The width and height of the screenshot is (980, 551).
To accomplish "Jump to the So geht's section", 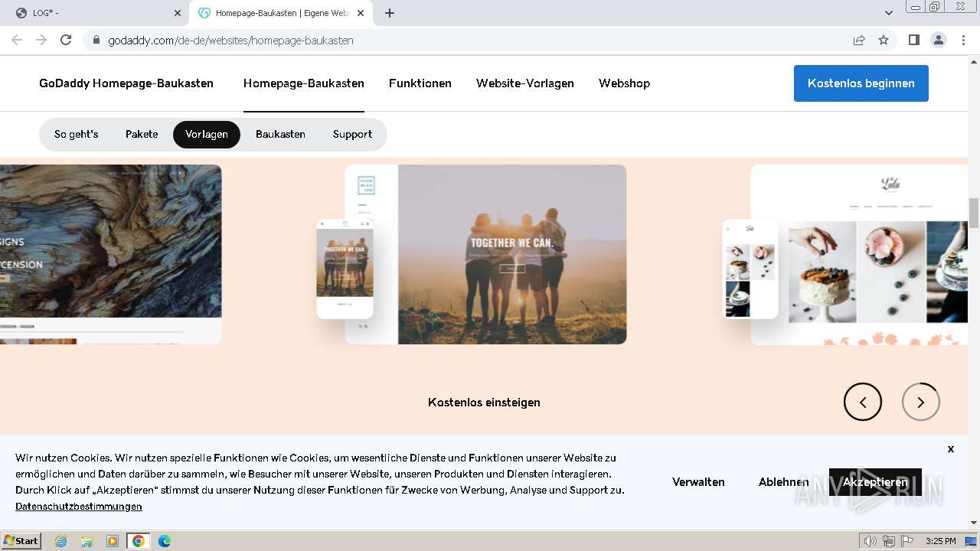I will pyautogui.click(x=76, y=134).
